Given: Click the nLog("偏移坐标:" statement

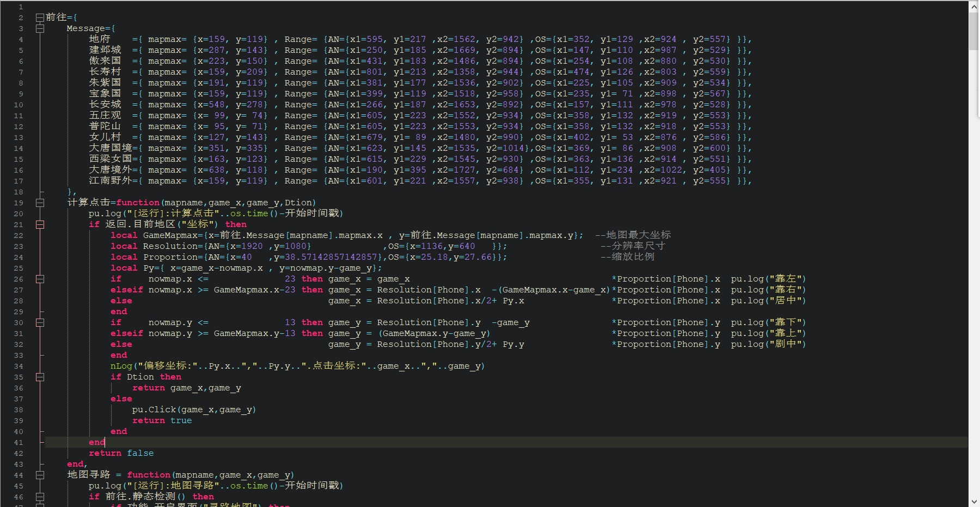Looking at the screenshot, I should [298, 366].
